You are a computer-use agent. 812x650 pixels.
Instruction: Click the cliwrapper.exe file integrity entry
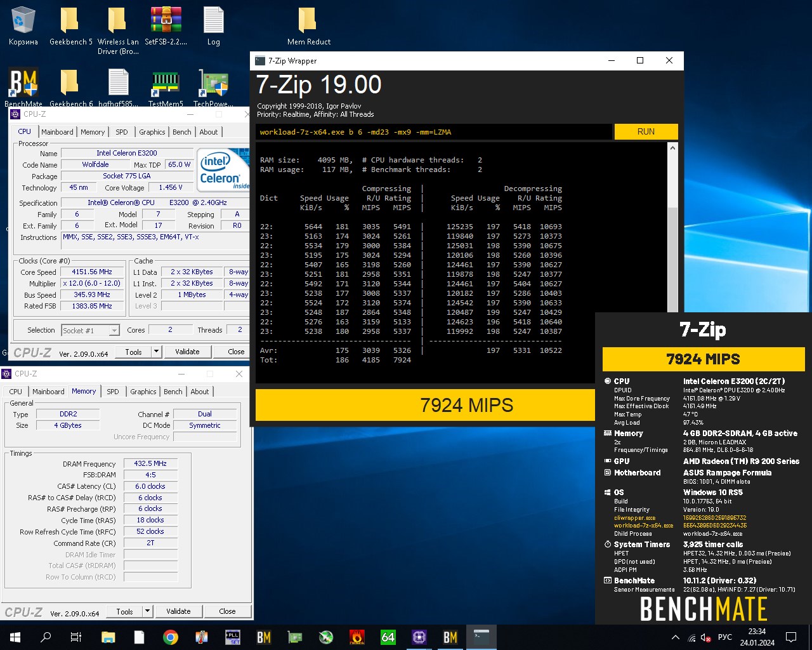pyautogui.click(x=634, y=518)
